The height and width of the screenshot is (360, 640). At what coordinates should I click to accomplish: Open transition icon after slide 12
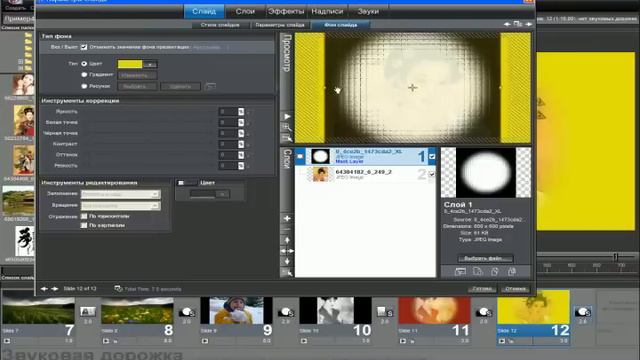click(582, 312)
